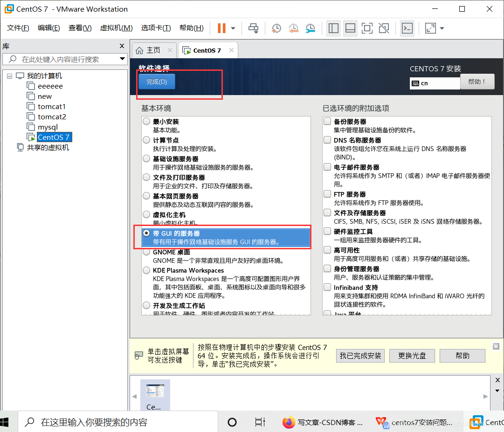
Task: Select the tomcat1 virtual machine
Action: pos(51,107)
